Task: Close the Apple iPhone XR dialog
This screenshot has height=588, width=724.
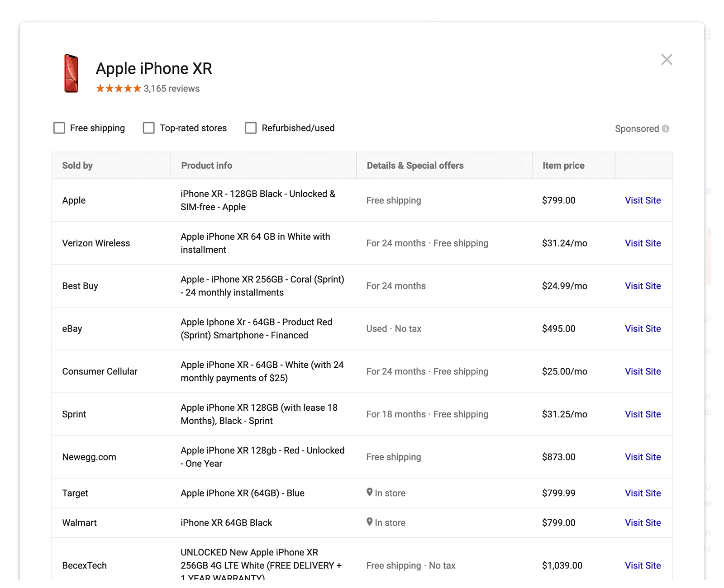Action: 666,60
